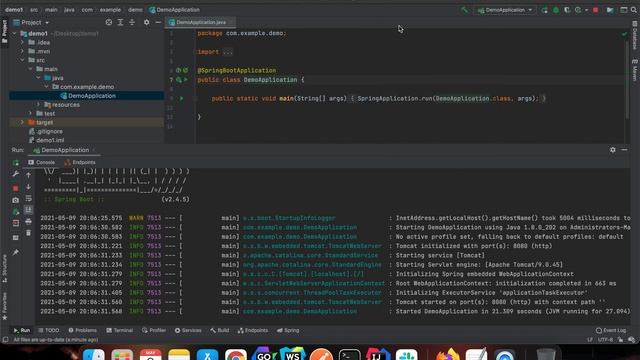The image size is (640, 360).
Task: Click the Build project hammer icon
Action: pos(464,10)
